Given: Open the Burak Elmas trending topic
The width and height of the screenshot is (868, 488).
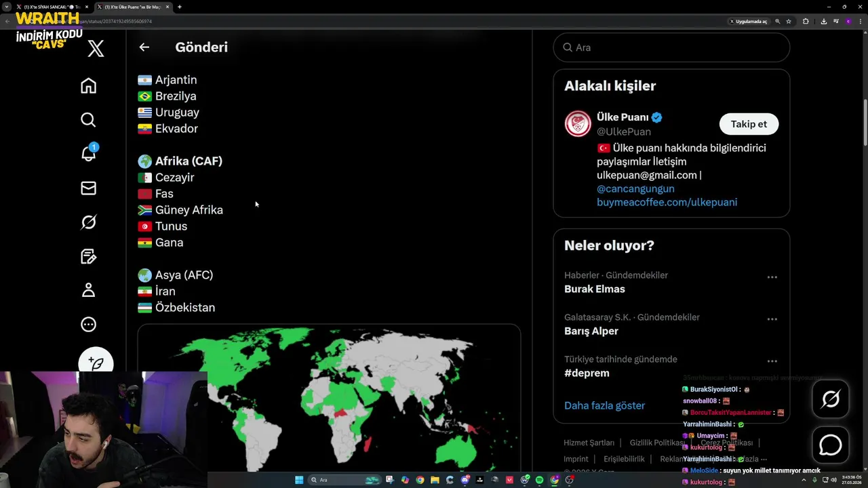Looking at the screenshot, I should [595, 289].
